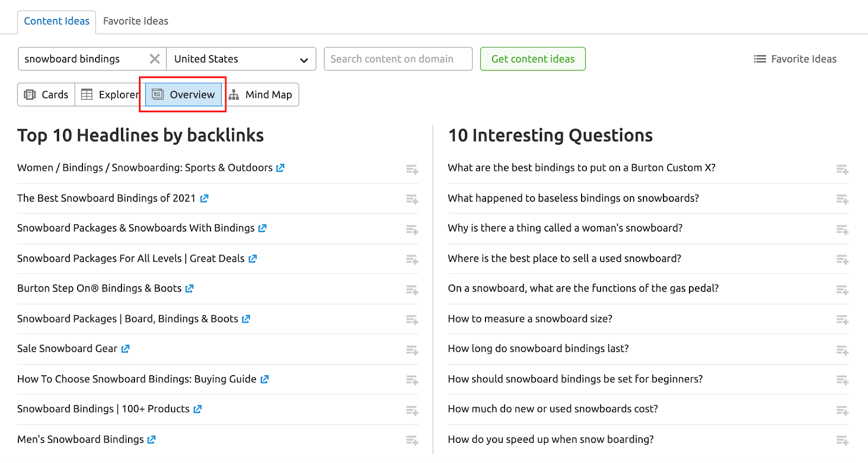This screenshot has height=463, width=868.
Task: Add Men's Snowboard Bindings to favorites
Action: (x=412, y=440)
